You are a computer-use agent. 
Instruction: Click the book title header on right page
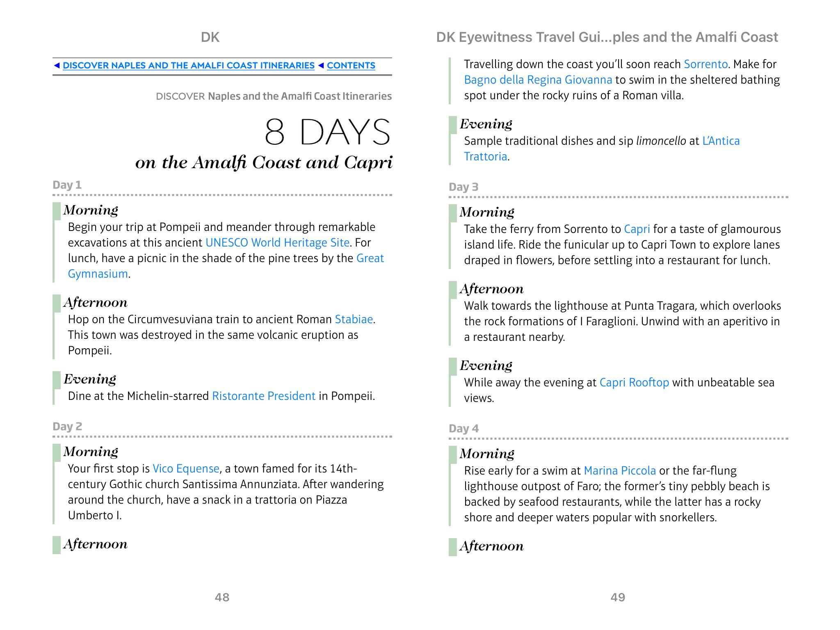pyautogui.click(x=607, y=37)
